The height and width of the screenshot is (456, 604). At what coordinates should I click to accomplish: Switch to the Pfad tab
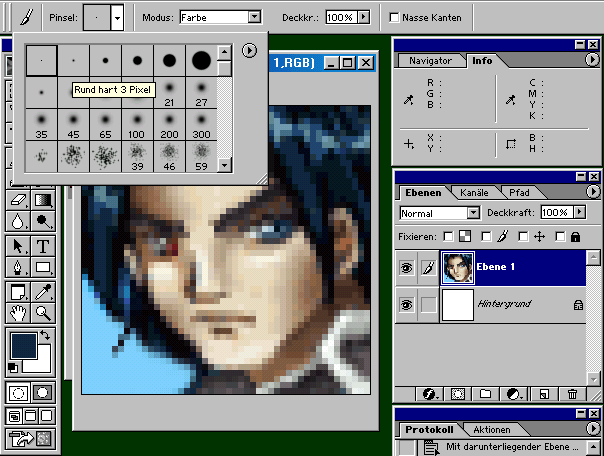(x=519, y=193)
